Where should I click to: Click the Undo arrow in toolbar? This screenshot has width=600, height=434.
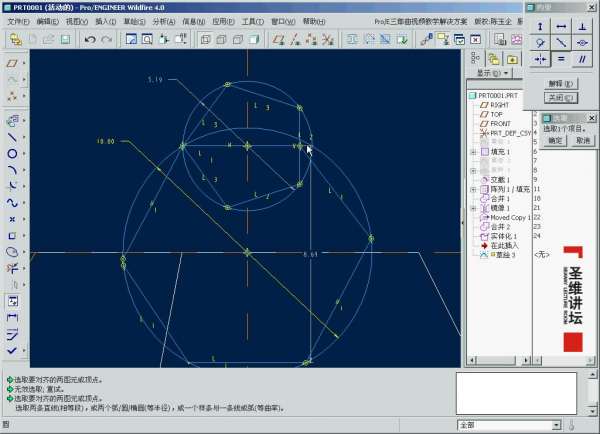click(90, 39)
